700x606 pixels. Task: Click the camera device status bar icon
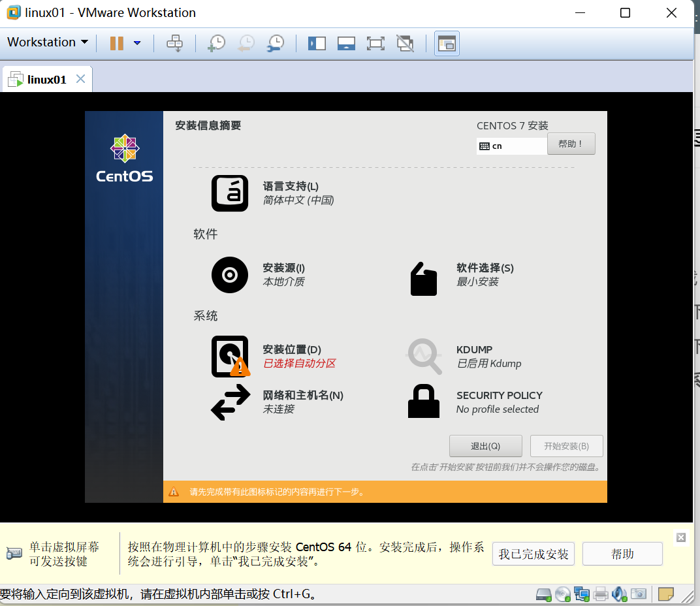click(x=639, y=594)
